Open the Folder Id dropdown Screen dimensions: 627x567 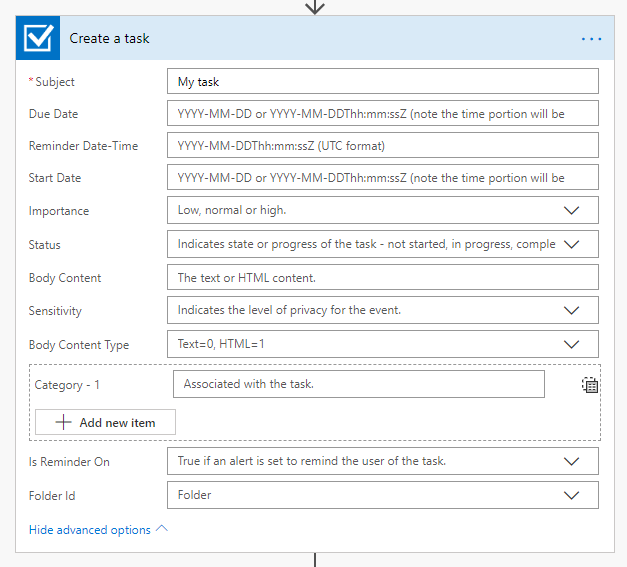click(383, 495)
